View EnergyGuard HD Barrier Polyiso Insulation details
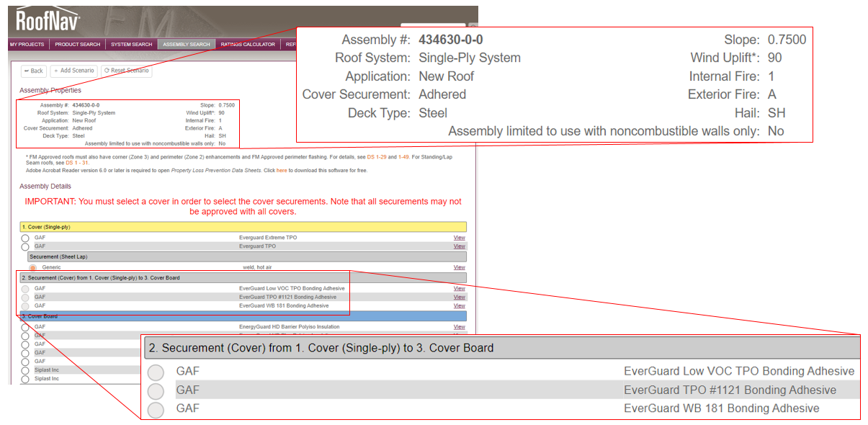This screenshot has width=868, height=425. coord(459,327)
